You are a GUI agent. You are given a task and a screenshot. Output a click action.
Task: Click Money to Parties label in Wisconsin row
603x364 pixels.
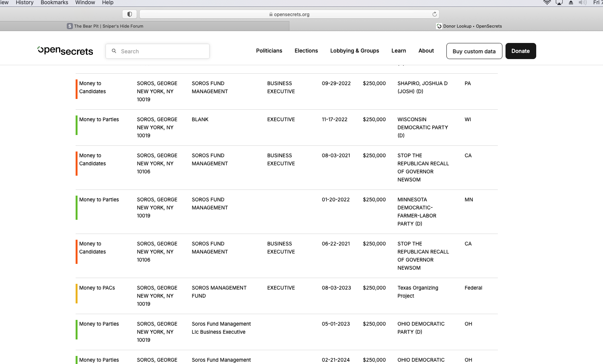point(99,119)
